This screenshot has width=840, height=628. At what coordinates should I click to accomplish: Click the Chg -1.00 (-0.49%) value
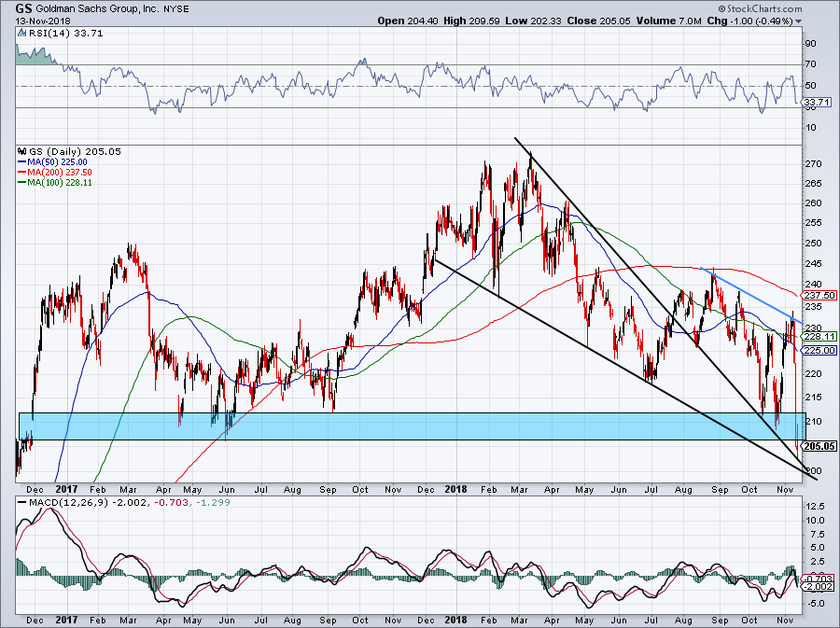(x=750, y=21)
